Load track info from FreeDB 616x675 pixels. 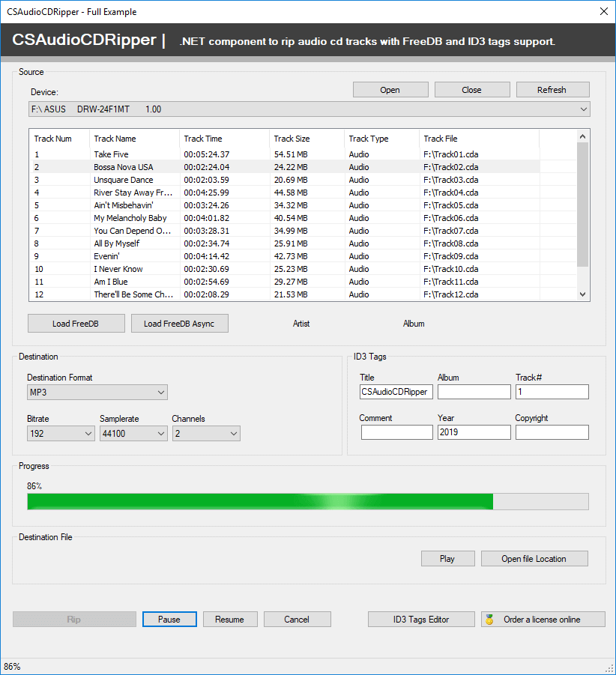tap(76, 323)
